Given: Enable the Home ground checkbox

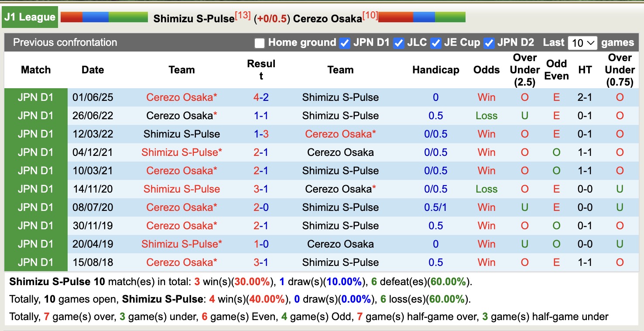Looking at the screenshot, I should (x=260, y=43).
